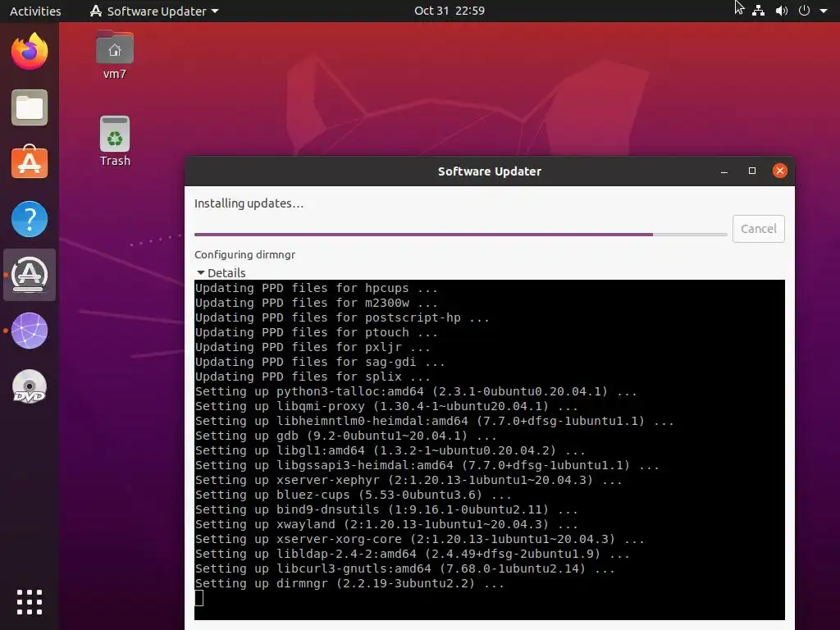Click line 'Setting up libqmi-proxy'

386,407
